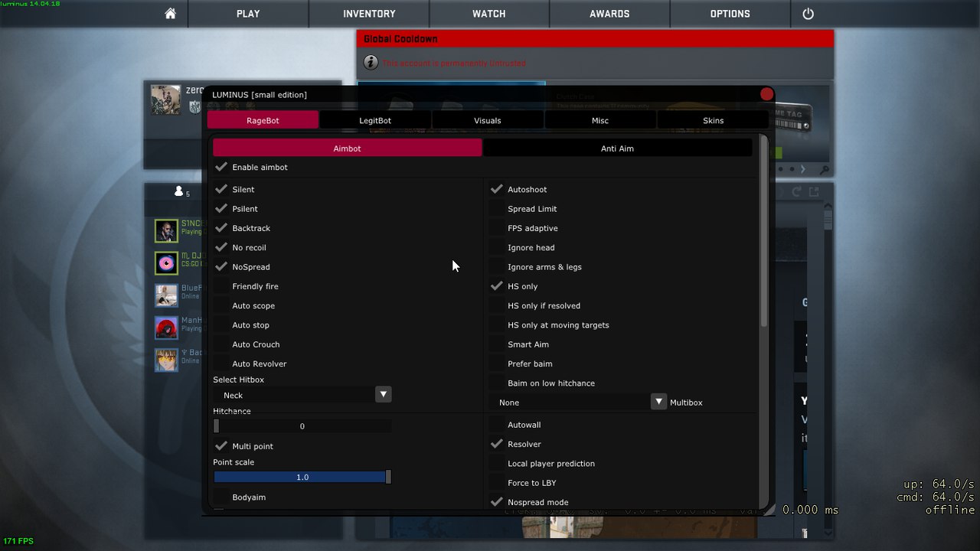Switch to the LegitBot tab
This screenshot has width=980, height=551.
pyautogui.click(x=375, y=120)
